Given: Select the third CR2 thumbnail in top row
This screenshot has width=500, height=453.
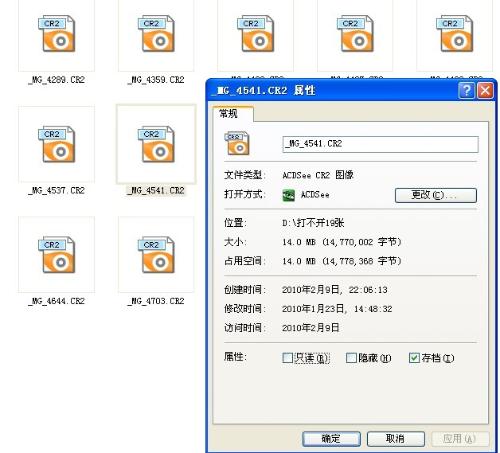Looking at the screenshot, I should tap(256, 33).
